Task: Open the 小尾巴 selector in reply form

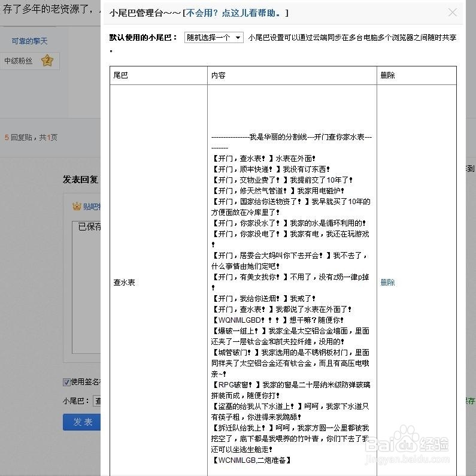Action: pos(97,401)
